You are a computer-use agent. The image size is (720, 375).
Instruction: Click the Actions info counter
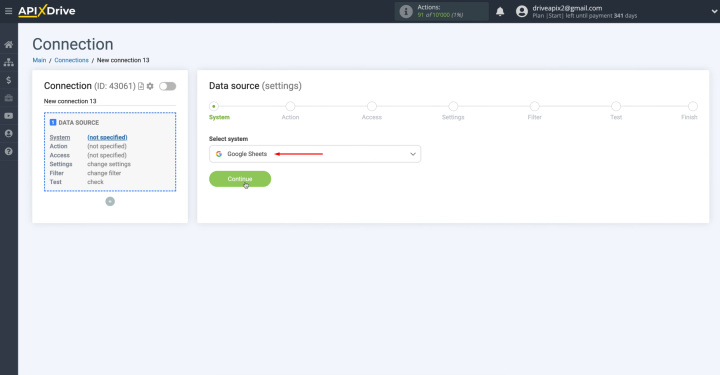(441, 11)
